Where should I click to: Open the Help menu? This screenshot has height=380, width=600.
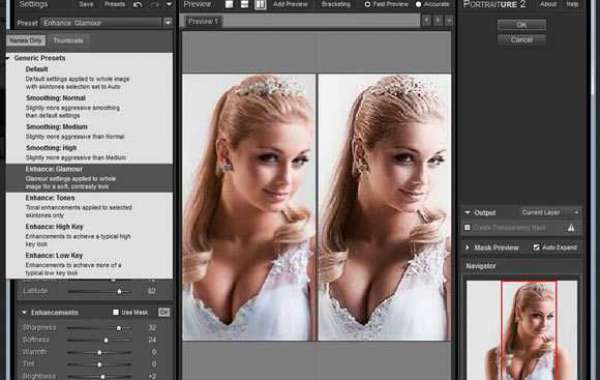[572, 4]
